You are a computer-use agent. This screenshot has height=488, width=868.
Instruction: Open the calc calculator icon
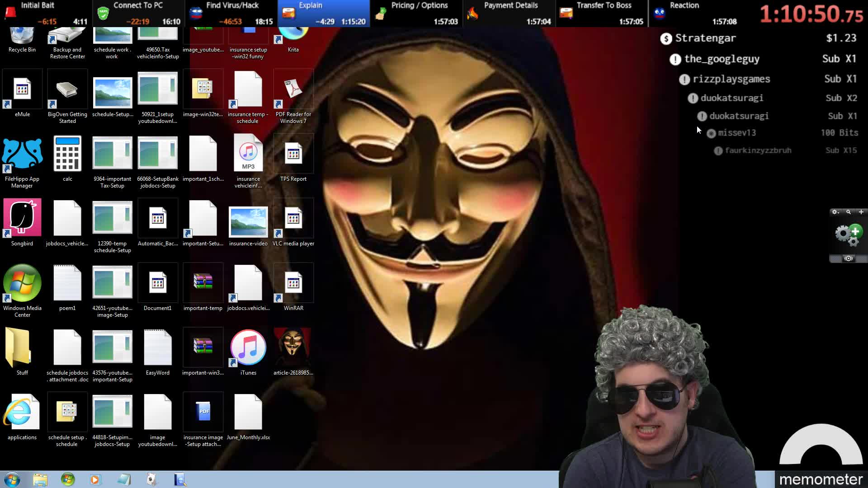coord(67,154)
